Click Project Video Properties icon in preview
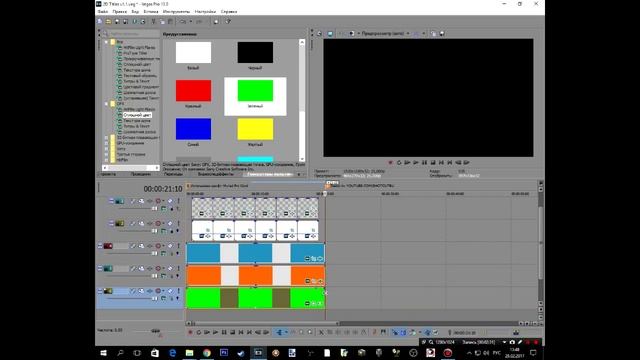This screenshot has width=640, height=360. [319, 33]
